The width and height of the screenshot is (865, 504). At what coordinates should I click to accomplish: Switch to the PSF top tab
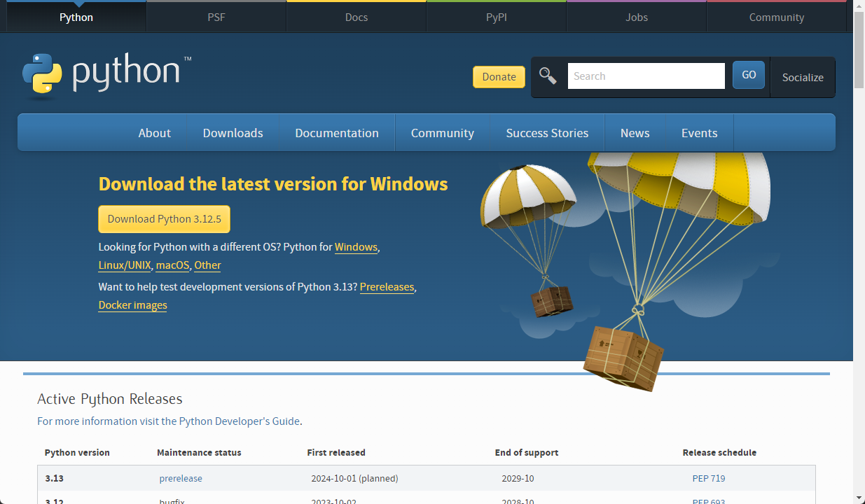click(216, 17)
